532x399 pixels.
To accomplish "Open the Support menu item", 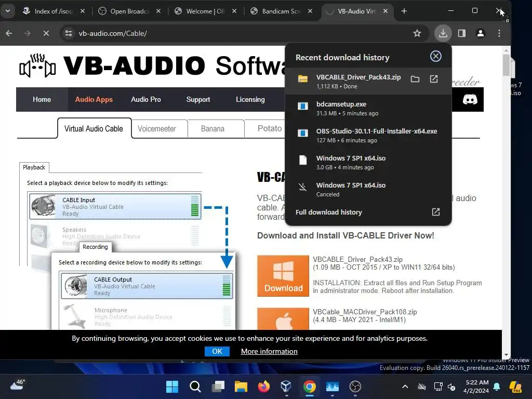I will pos(198,99).
